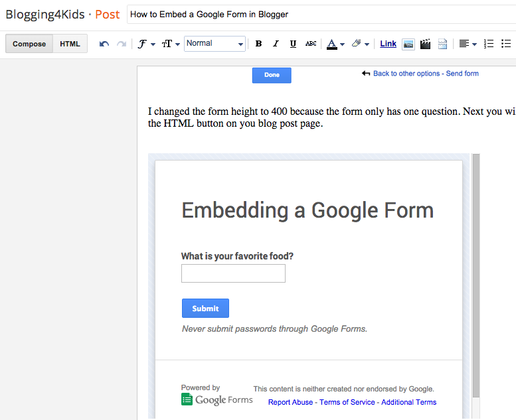Toggle underline formatting
The height and width of the screenshot is (420, 516).
click(293, 44)
